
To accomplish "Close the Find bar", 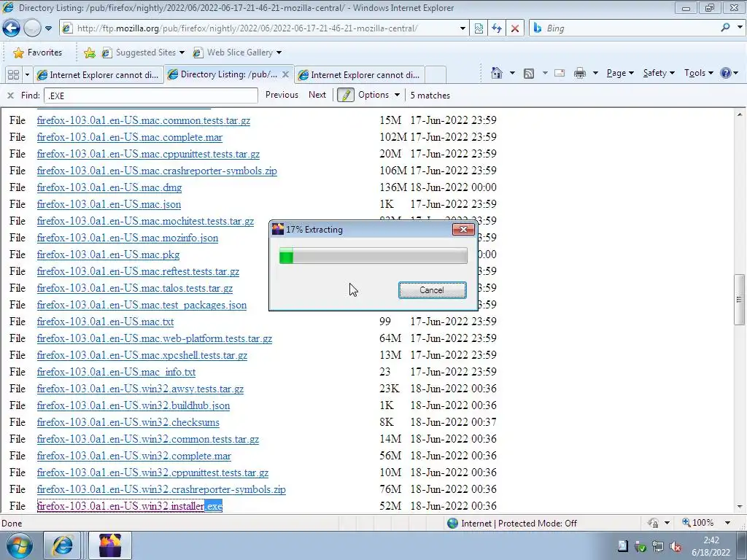I will tap(10, 96).
